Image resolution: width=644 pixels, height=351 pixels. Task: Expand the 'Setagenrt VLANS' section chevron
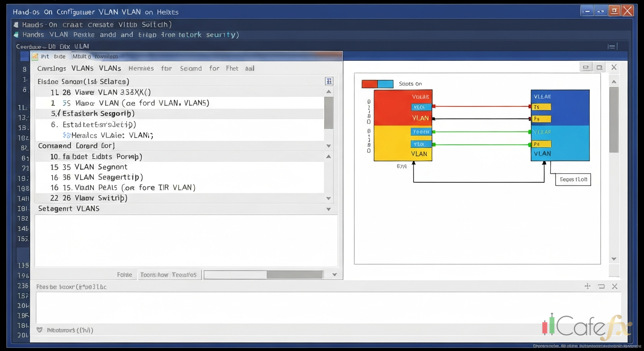pos(328,208)
